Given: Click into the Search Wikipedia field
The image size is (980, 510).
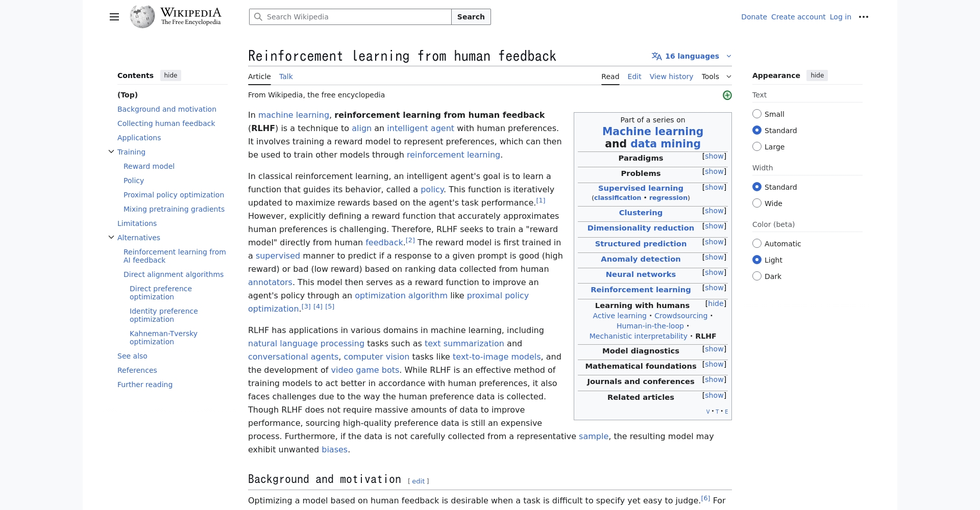Looking at the screenshot, I should [x=350, y=17].
